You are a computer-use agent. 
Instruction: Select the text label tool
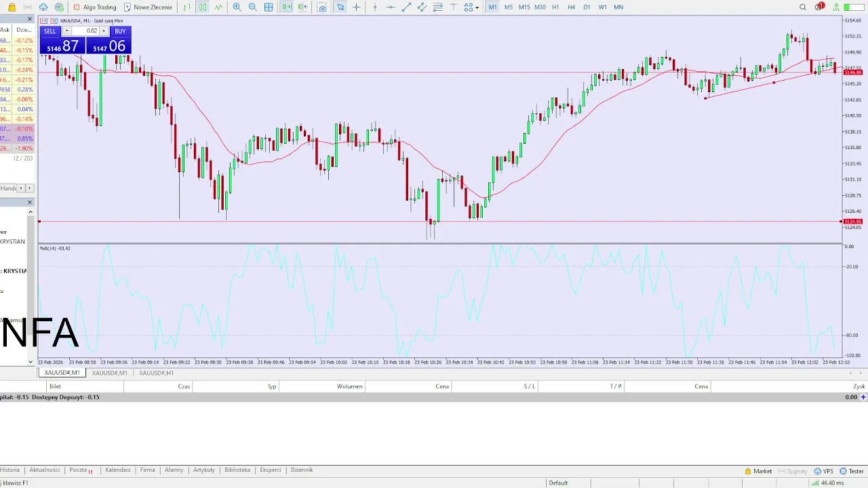coord(454,7)
